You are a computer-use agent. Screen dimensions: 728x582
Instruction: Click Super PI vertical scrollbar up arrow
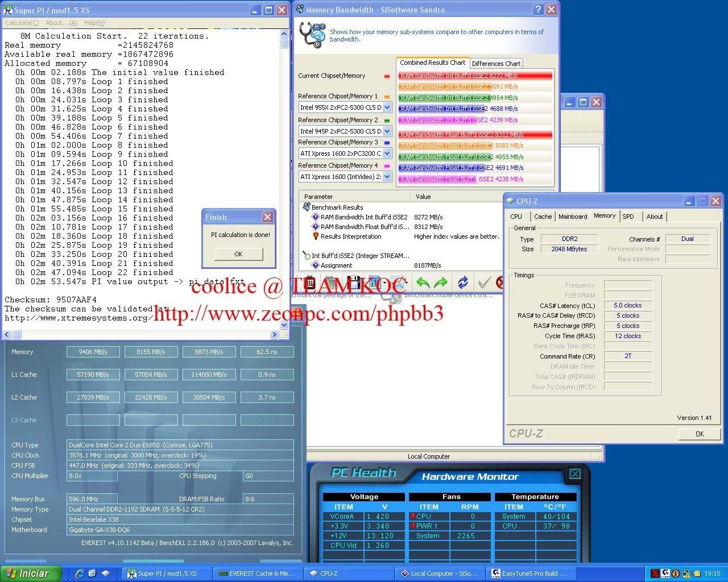click(284, 35)
